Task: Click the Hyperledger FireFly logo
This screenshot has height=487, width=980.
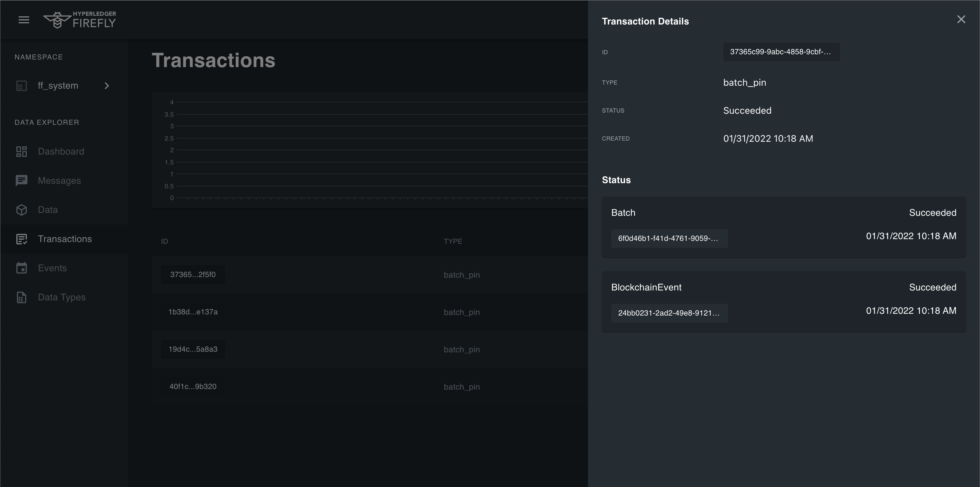Action: pyautogui.click(x=80, y=20)
